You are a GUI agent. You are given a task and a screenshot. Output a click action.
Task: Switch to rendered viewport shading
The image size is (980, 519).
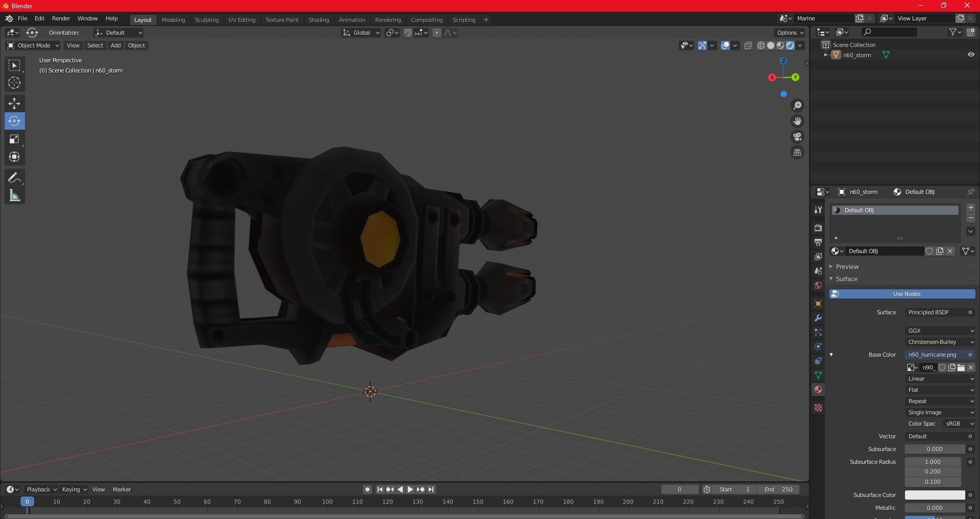[x=790, y=45]
